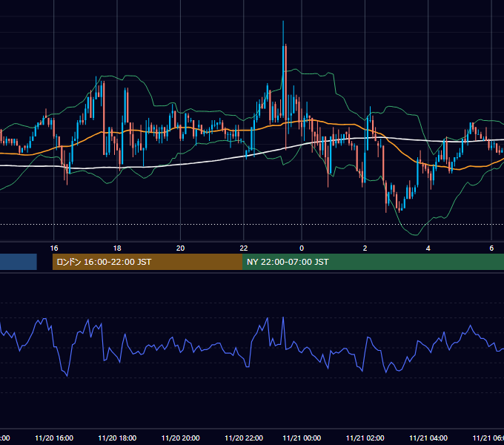
Task: Click the 11/20 22:00 time label
Action: (244, 438)
